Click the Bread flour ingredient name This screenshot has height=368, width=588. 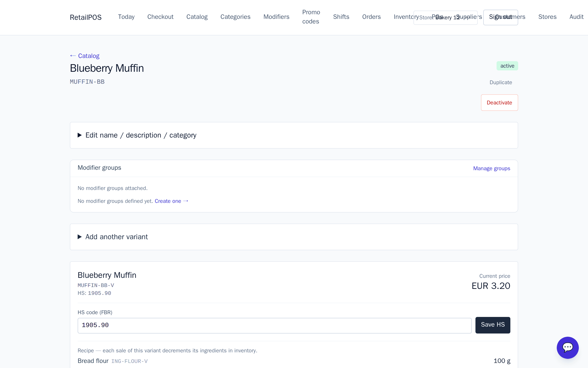tap(93, 361)
